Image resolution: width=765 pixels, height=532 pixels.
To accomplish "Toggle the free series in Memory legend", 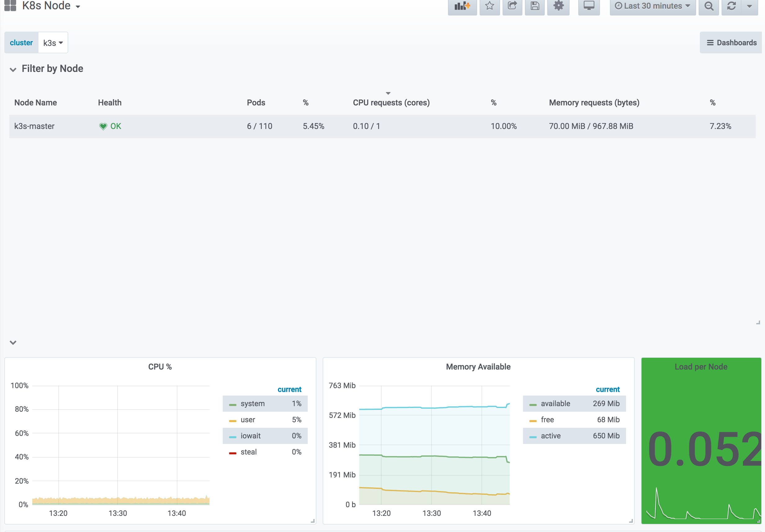I will [x=548, y=420].
